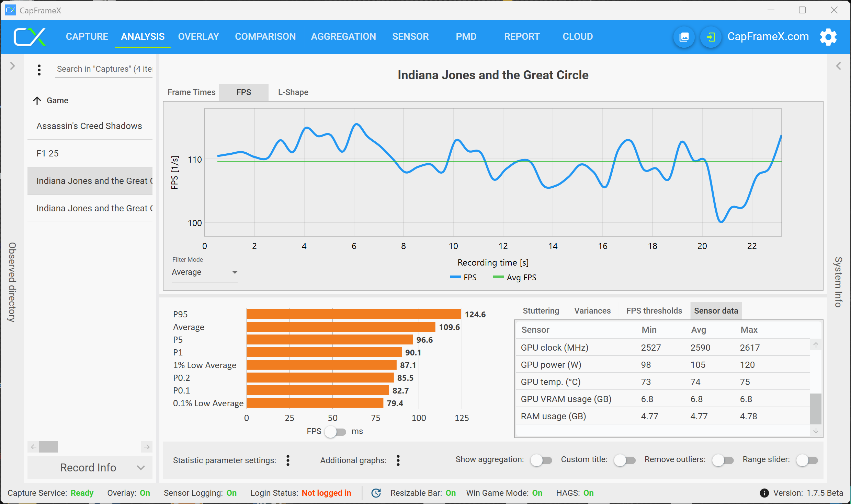The width and height of the screenshot is (851, 504).
Task: Select the L-Shape graph tab
Action: 293,92
